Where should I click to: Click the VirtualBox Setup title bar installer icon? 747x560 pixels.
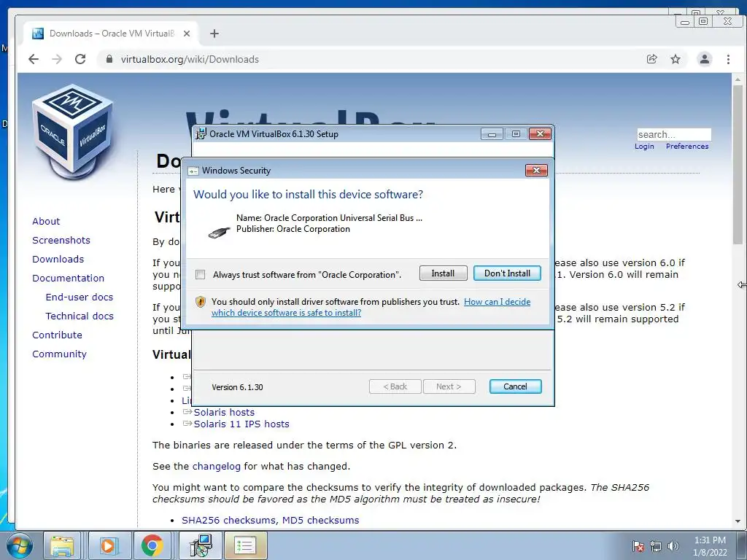(x=201, y=134)
